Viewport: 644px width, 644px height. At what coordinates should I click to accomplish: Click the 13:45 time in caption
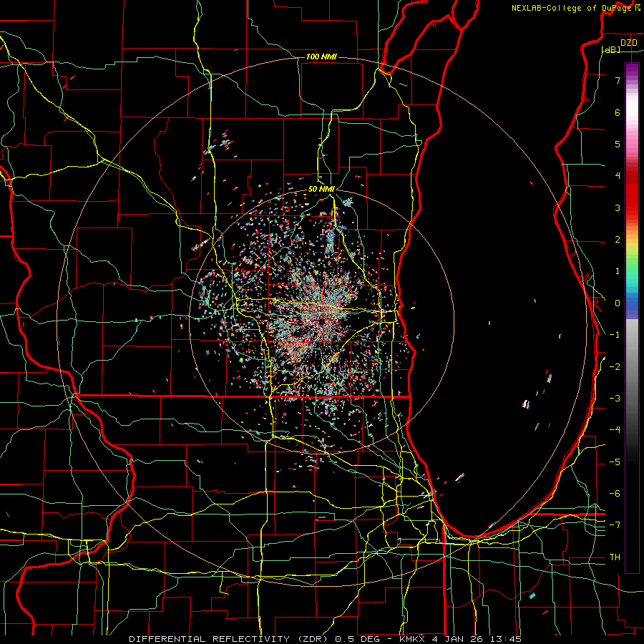pos(506,639)
